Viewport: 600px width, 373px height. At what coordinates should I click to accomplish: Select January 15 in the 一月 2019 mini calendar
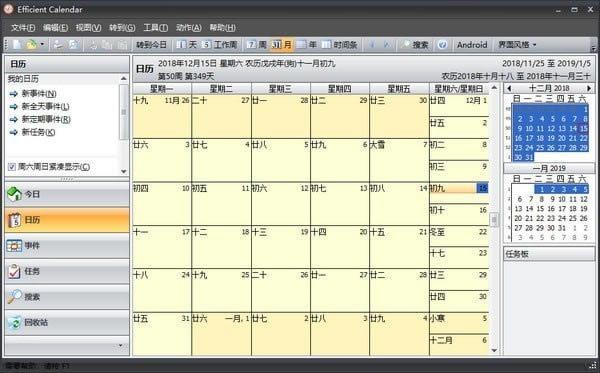tap(540, 209)
